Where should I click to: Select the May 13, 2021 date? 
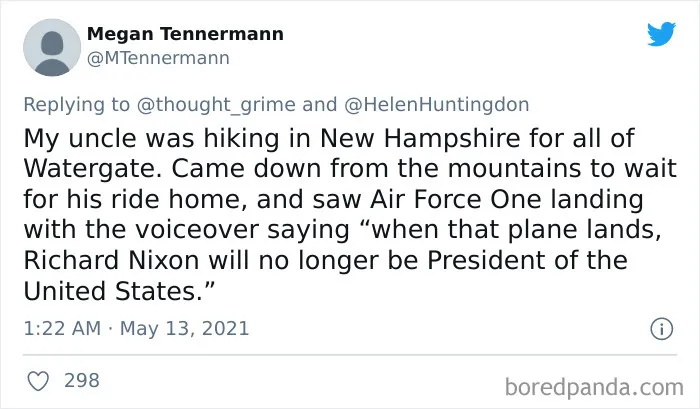[x=184, y=329]
